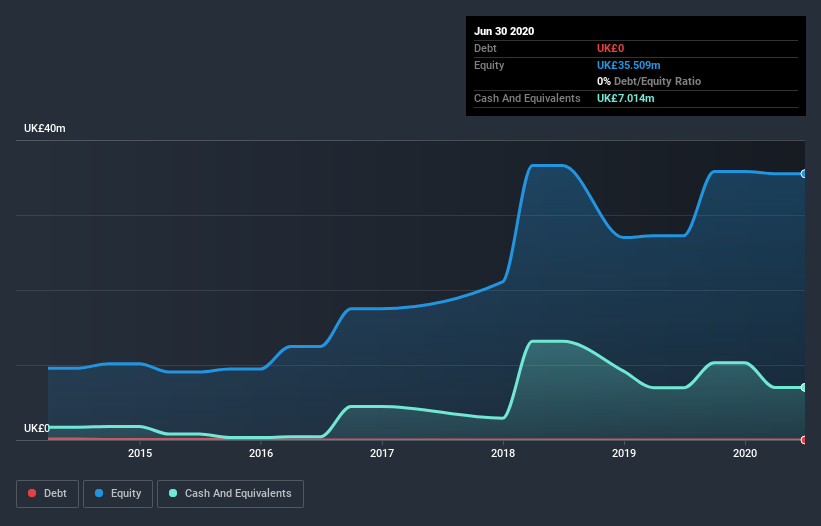
Task: Click the red Debt endpoint marker
Action: coord(804,440)
